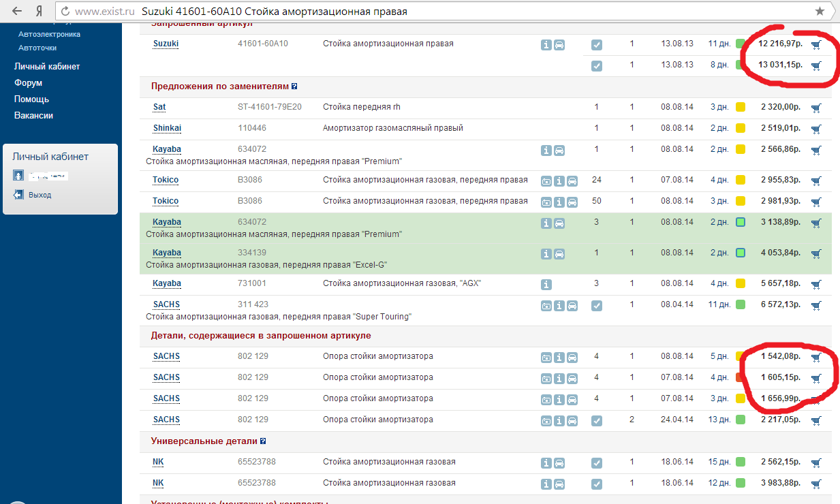Add Tokico B3086 at 2 955,83р. to cart
The image size is (840, 504).
tap(816, 180)
